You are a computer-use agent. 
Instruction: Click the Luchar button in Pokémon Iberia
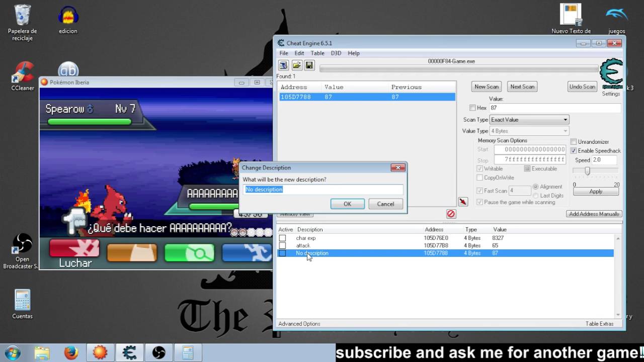click(74, 253)
